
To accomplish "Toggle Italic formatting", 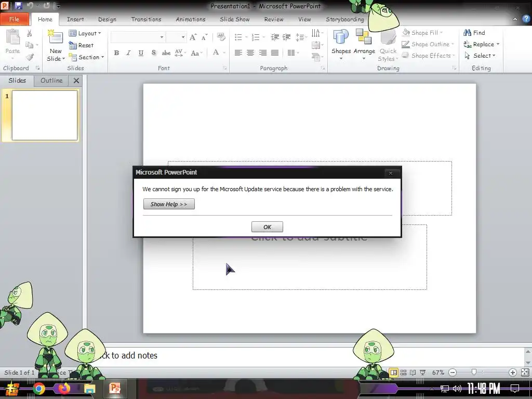I will (x=129, y=52).
